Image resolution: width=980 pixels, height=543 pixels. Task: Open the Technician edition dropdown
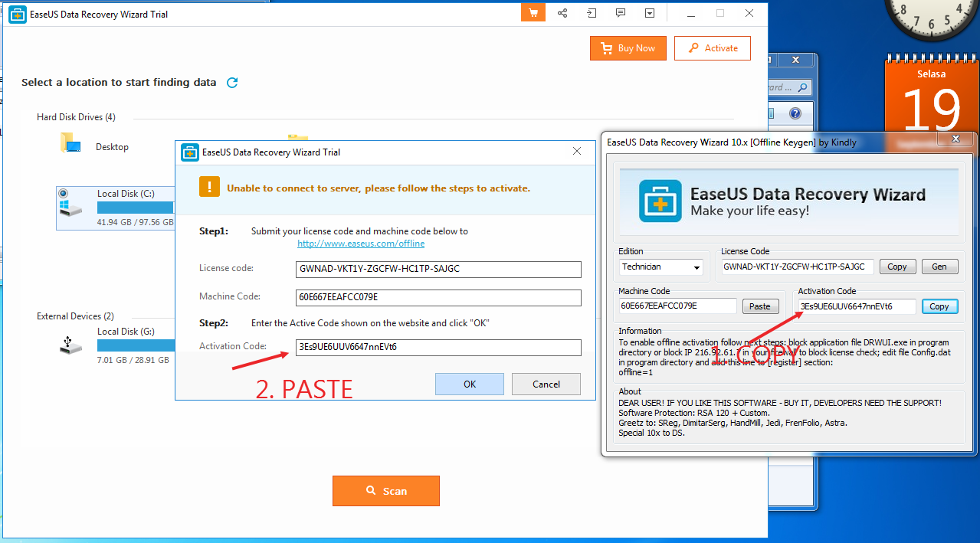point(660,267)
